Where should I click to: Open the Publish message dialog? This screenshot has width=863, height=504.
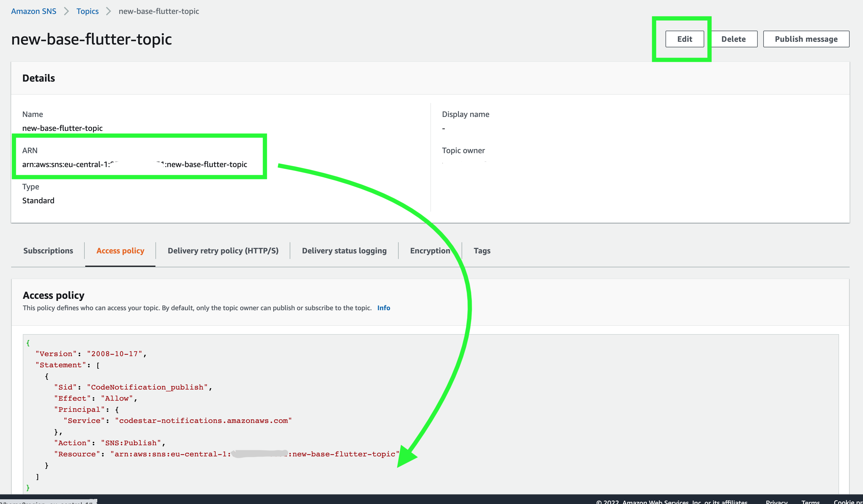click(x=806, y=39)
